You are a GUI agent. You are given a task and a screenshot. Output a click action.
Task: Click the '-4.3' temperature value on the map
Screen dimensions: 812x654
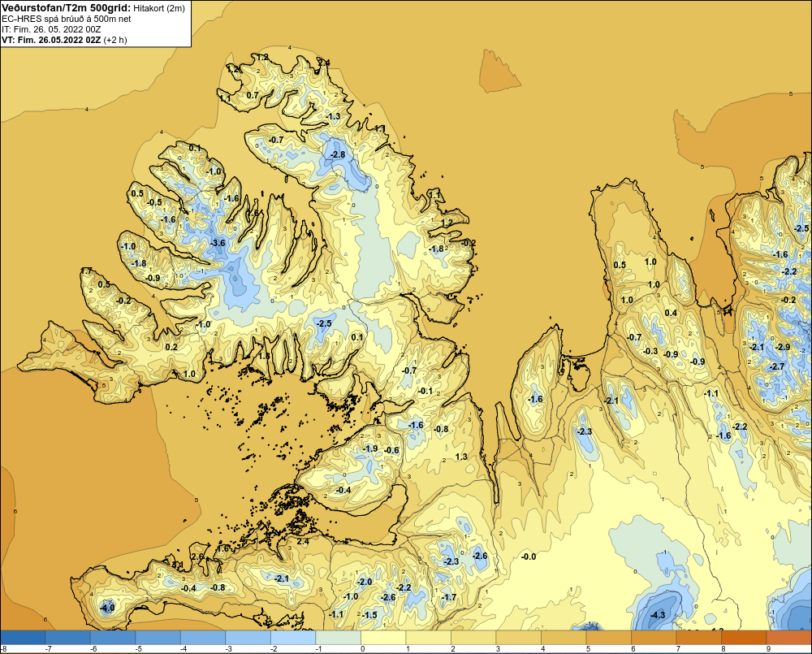658,615
